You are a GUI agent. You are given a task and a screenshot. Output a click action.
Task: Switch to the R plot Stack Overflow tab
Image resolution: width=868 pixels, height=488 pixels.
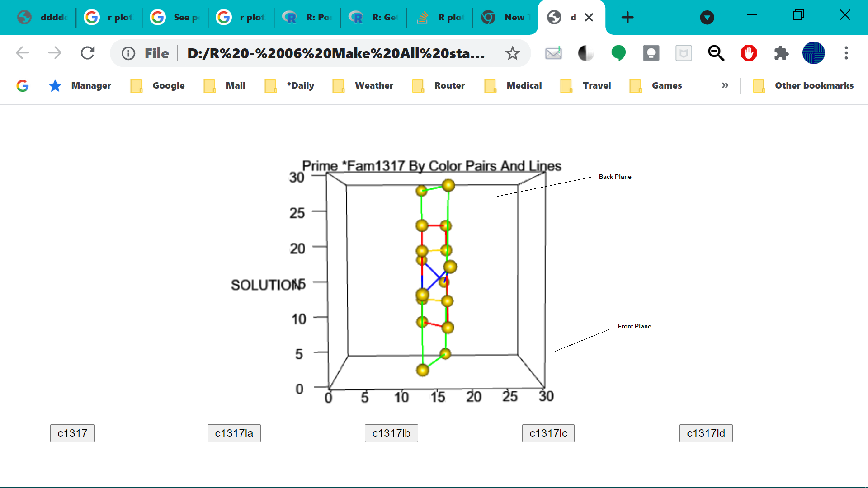click(440, 18)
